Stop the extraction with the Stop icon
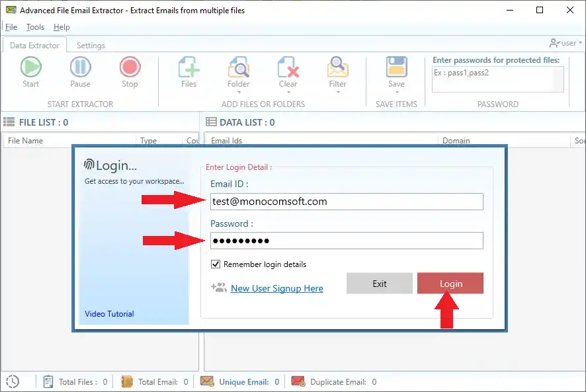The image size is (586, 392). (130, 67)
